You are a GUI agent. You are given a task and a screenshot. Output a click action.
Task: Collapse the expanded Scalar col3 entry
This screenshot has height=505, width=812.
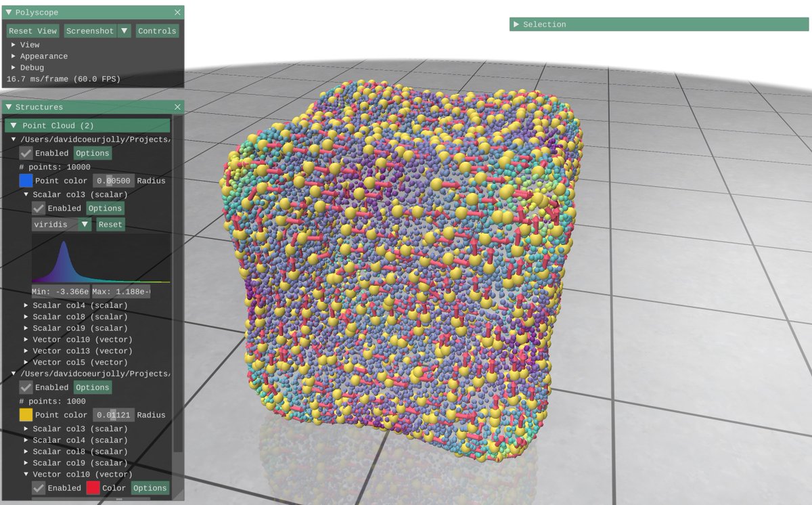[26, 194]
